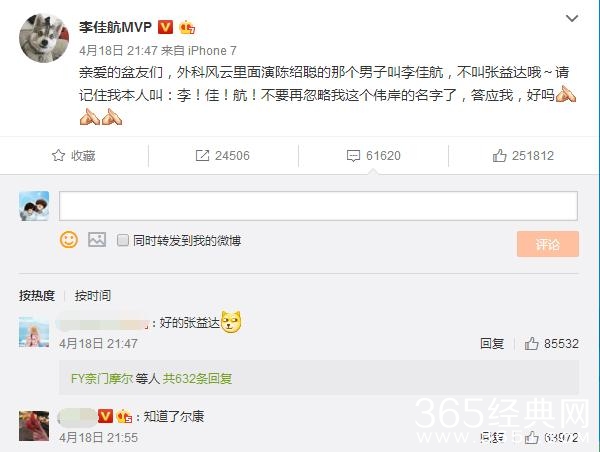Check 同时转发到我的微博 checkbox

(x=123, y=240)
